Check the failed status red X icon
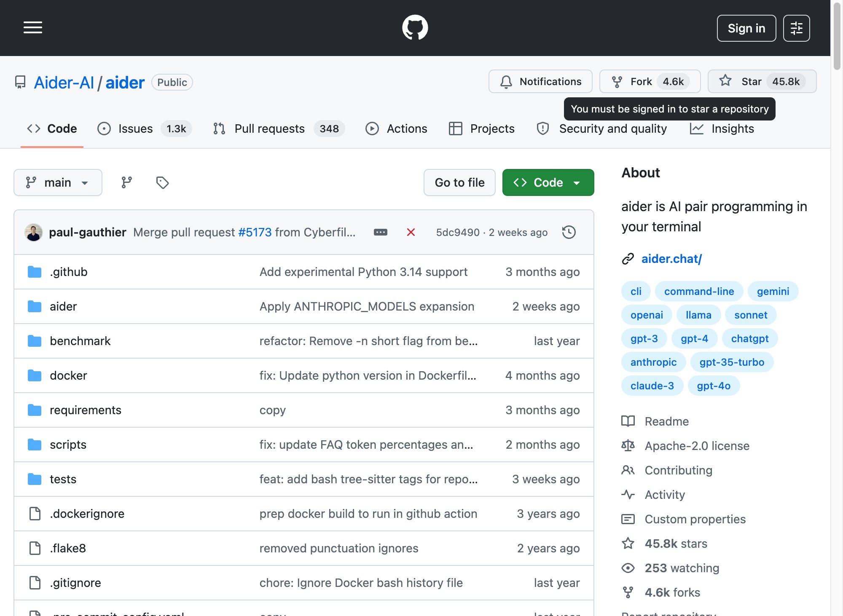Image resolution: width=843 pixels, height=616 pixels. pyautogui.click(x=411, y=232)
